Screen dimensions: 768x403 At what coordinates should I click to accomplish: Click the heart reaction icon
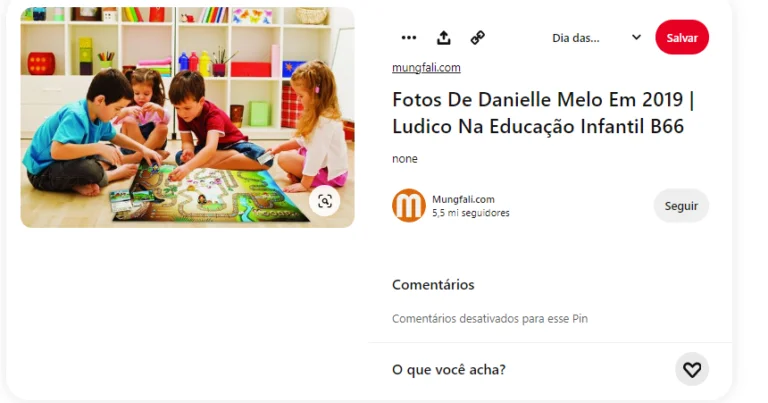click(692, 369)
